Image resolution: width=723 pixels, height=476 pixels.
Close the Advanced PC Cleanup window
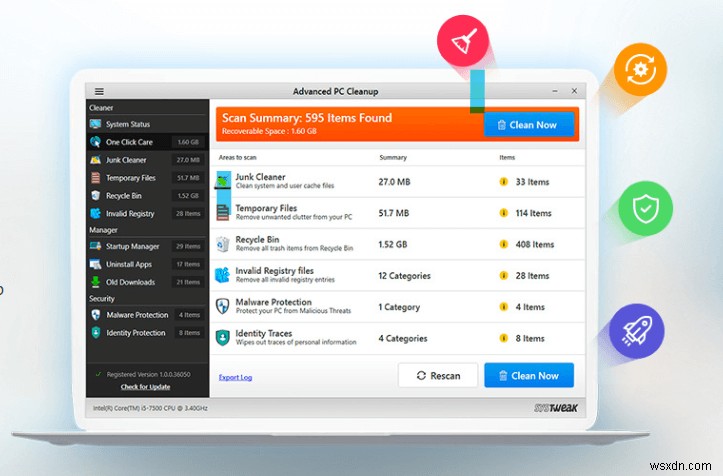coord(574,91)
